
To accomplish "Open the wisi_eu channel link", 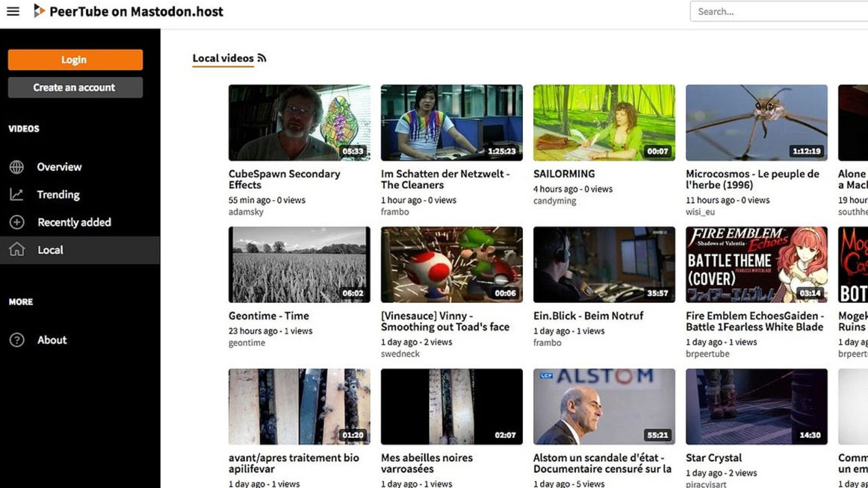I will click(700, 212).
